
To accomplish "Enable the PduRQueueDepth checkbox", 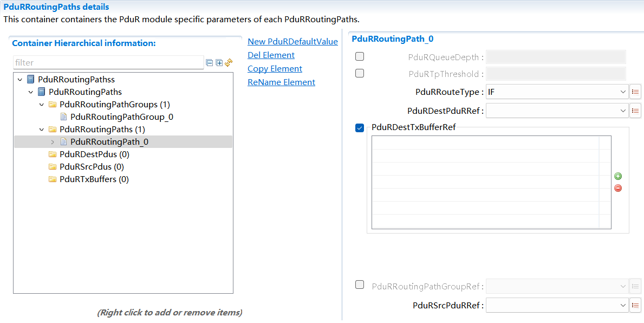I will pyautogui.click(x=360, y=56).
